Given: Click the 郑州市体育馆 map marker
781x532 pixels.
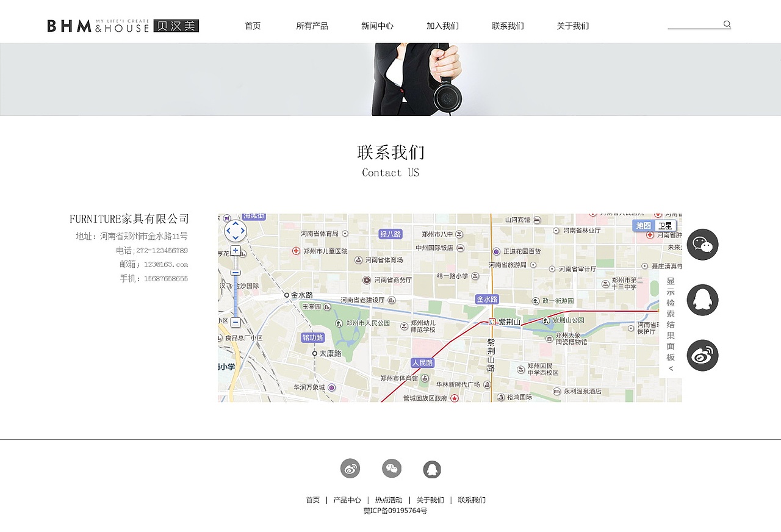Looking at the screenshot, I should [425, 378].
